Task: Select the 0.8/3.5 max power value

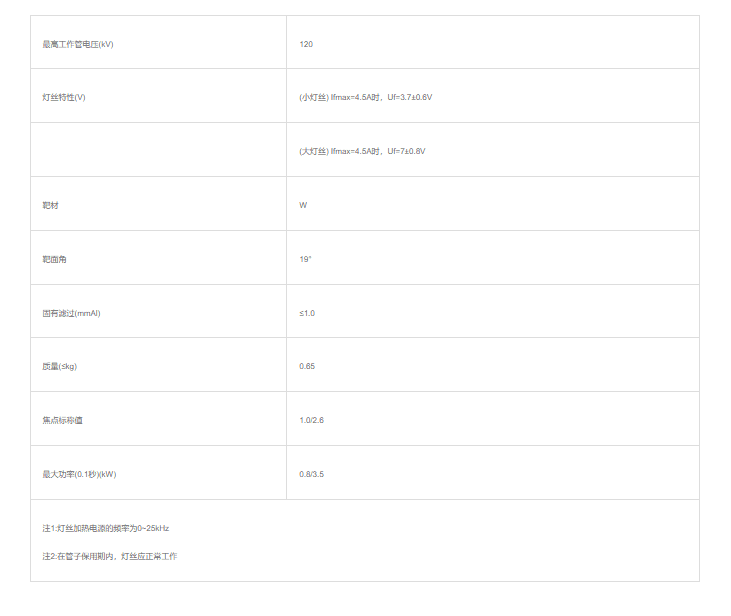Action: [x=311, y=474]
